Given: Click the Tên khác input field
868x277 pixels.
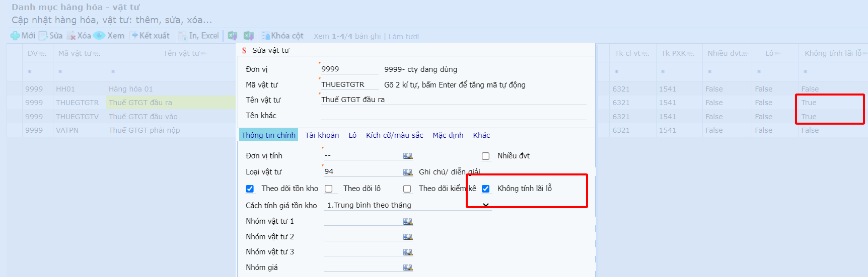Looking at the screenshot, I should [453, 115].
